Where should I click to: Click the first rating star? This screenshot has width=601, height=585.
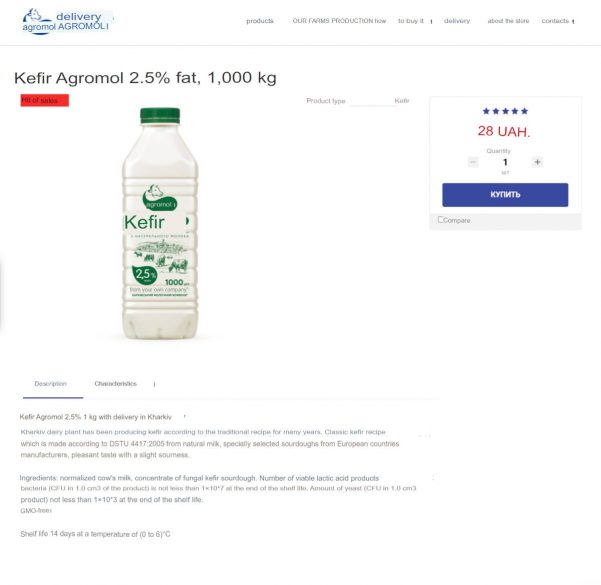[x=486, y=111]
